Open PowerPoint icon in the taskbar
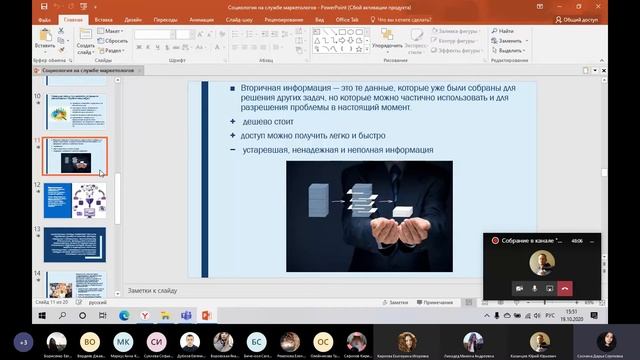This screenshot has width=640, height=360. [x=207, y=316]
